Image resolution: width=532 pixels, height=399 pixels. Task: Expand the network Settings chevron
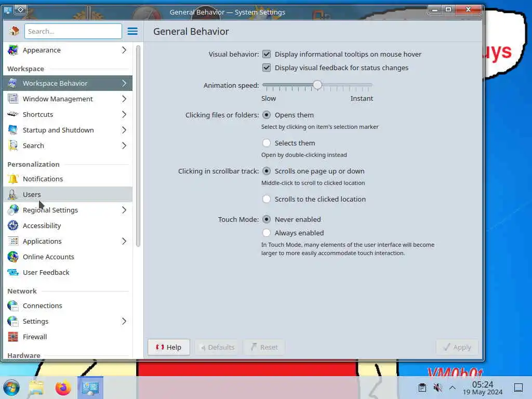click(124, 321)
